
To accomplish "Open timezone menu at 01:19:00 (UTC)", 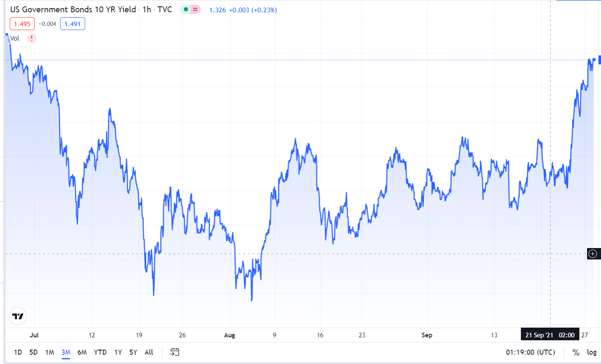I will 530,352.
